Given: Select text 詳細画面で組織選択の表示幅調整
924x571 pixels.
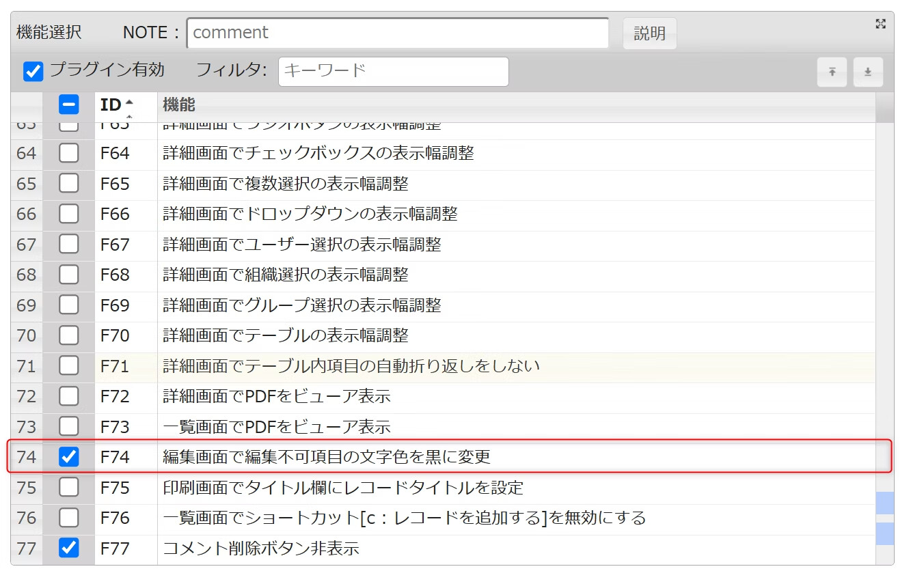Looking at the screenshot, I should pos(286,275).
